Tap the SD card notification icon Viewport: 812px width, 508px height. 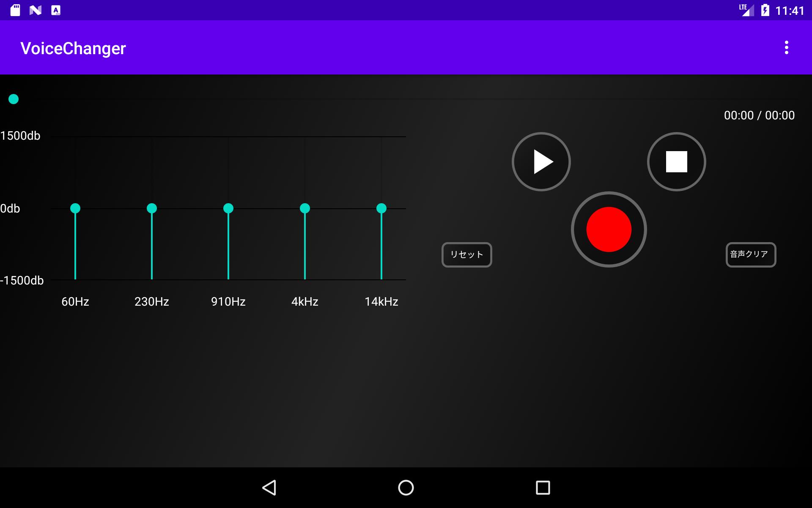(x=15, y=10)
